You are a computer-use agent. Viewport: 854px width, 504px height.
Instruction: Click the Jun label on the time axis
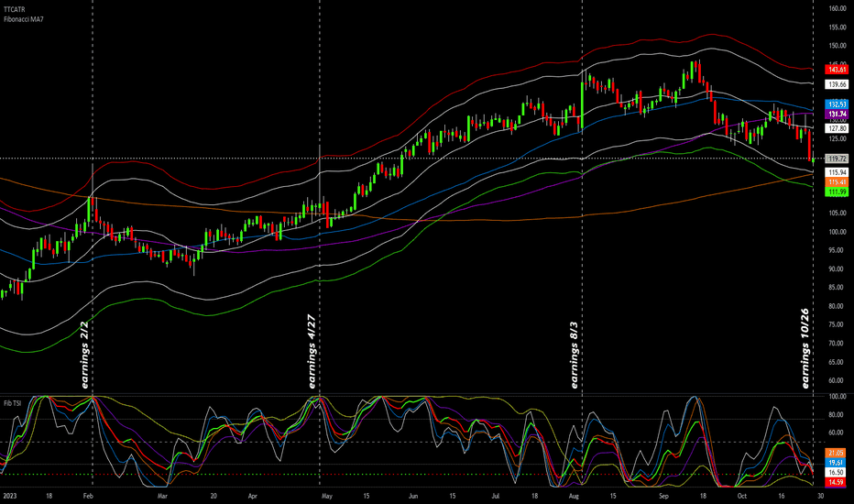413,497
